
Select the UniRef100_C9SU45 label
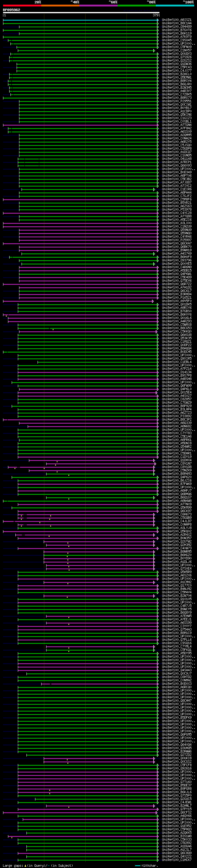click(177, 40)
